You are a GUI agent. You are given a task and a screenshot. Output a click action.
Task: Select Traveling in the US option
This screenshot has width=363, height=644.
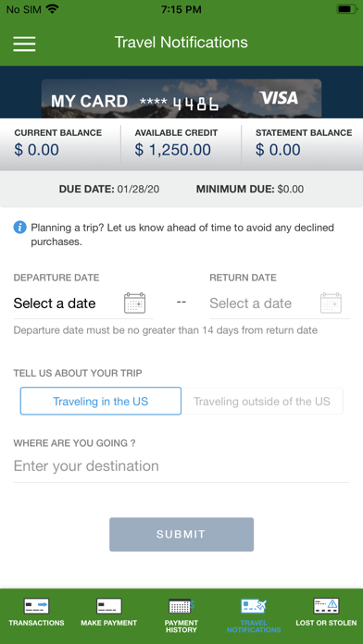[101, 401]
